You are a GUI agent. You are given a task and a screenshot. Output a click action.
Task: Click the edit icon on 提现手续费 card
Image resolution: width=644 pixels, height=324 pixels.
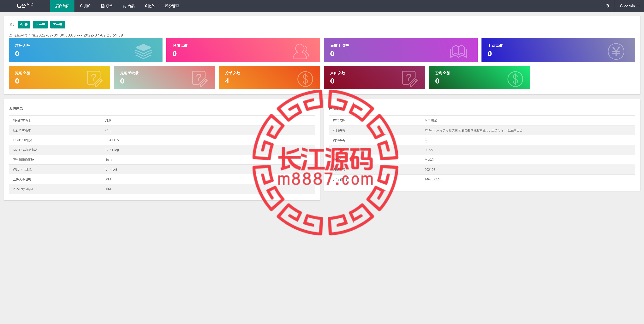200,78
